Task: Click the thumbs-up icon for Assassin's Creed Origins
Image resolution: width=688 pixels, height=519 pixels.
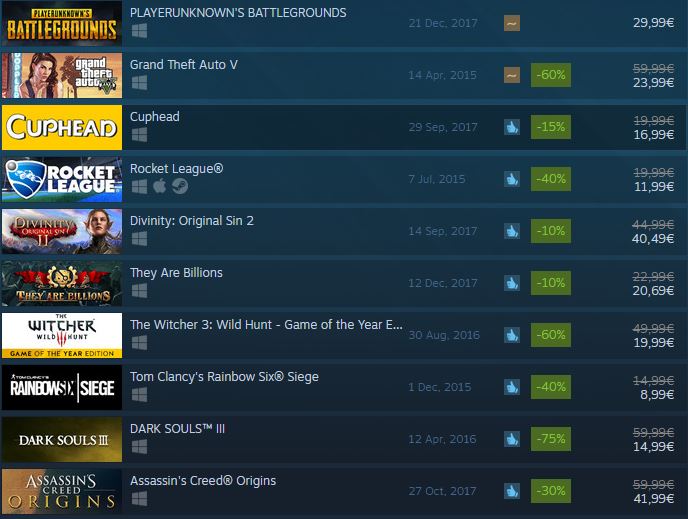Action: click(512, 491)
